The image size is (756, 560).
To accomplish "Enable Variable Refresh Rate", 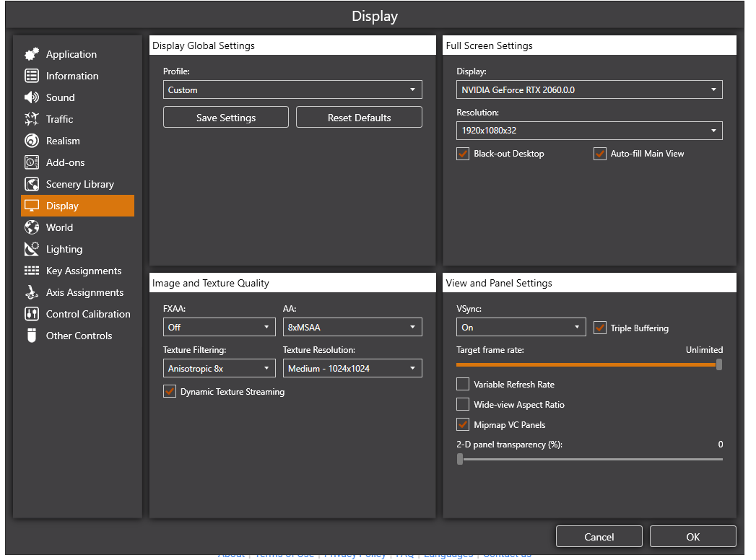I will tap(463, 384).
